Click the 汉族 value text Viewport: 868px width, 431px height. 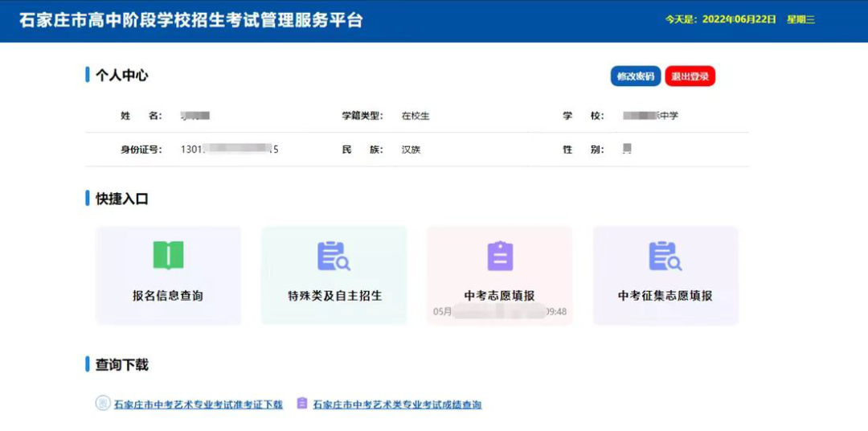(411, 150)
